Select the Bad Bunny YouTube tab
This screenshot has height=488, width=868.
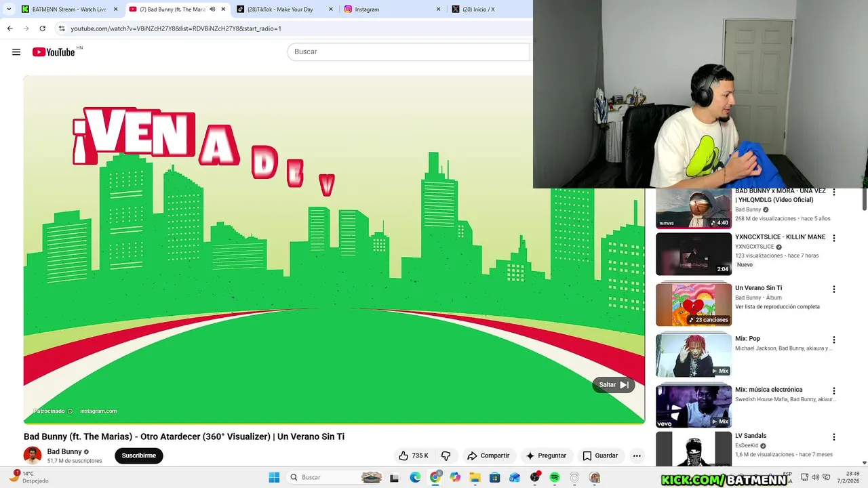tap(178, 9)
